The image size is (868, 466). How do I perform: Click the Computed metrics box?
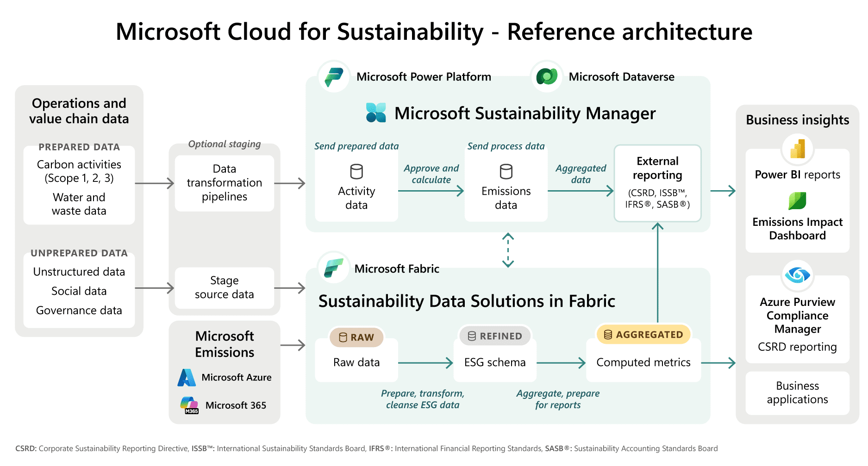(643, 362)
